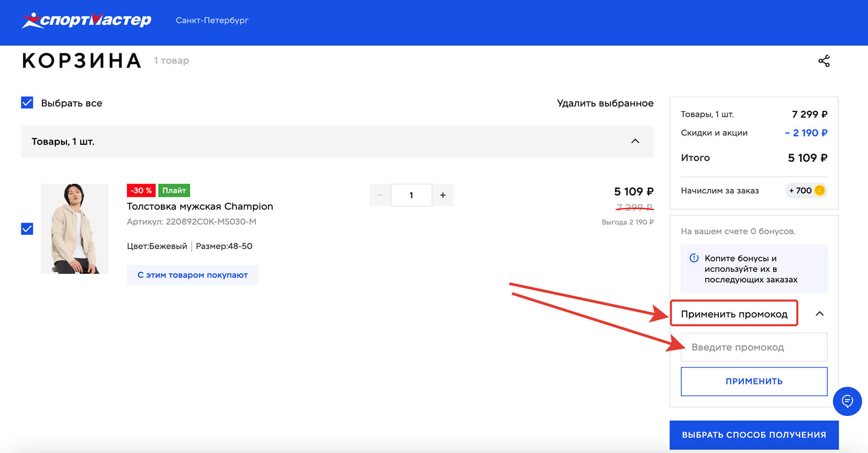Open the support chat bubble
The width and height of the screenshot is (868, 453).
847,401
